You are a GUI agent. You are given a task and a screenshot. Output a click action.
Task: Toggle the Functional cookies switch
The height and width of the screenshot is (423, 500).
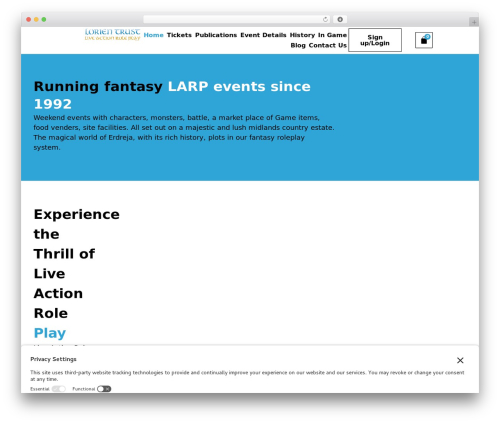tap(104, 389)
